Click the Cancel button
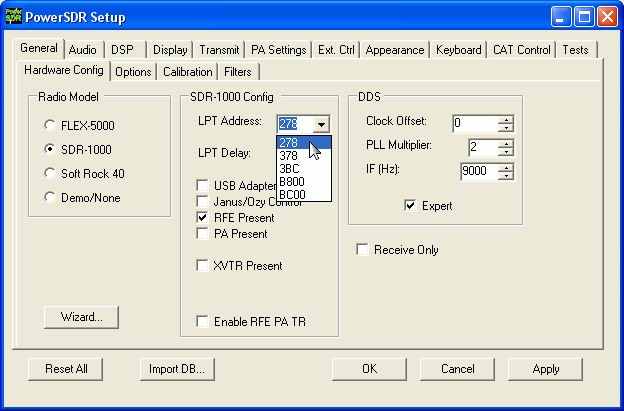The height and width of the screenshot is (411, 624). coord(458,369)
